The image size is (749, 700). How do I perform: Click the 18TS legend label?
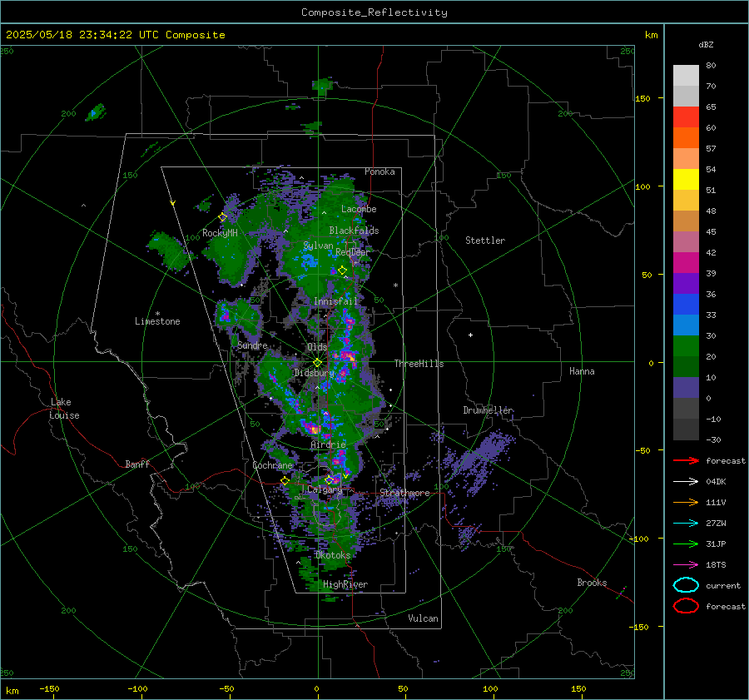coord(716,565)
